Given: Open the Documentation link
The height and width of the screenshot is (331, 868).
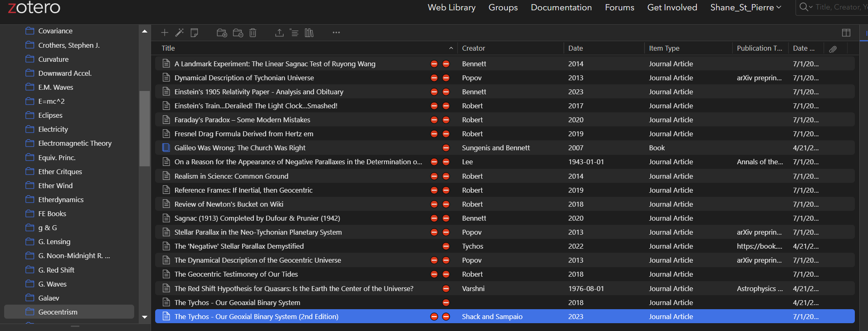Looking at the screenshot, I should point(561,7).
